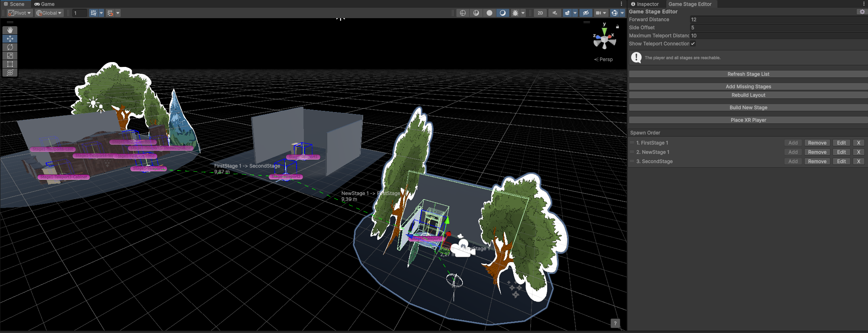Image resolution: width=868 pixels, height=333 pixels.
Task: Click the snap increment value field
Action: click(79, 13)
